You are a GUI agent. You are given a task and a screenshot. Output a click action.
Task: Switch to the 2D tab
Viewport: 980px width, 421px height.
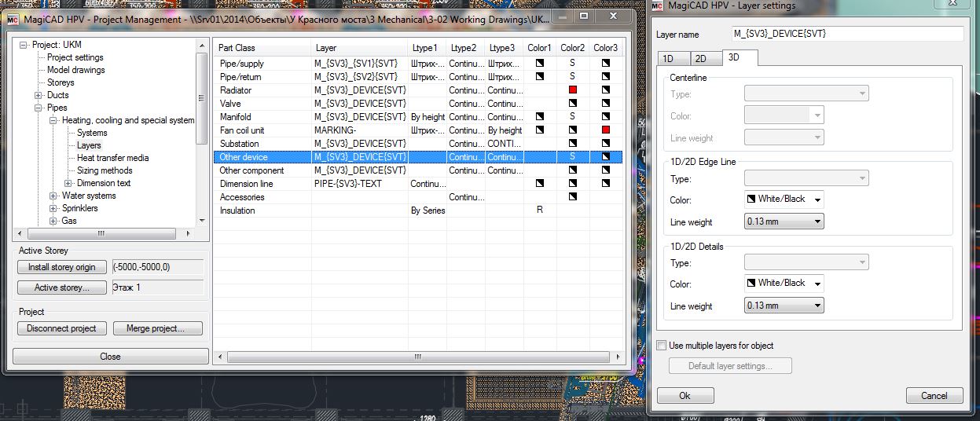(705, 58)
